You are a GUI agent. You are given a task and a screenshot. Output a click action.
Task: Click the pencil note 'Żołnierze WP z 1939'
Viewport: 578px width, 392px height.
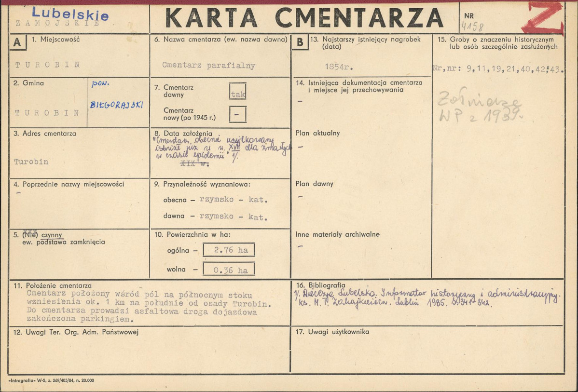pyautogui.click(x=481, y=106)
